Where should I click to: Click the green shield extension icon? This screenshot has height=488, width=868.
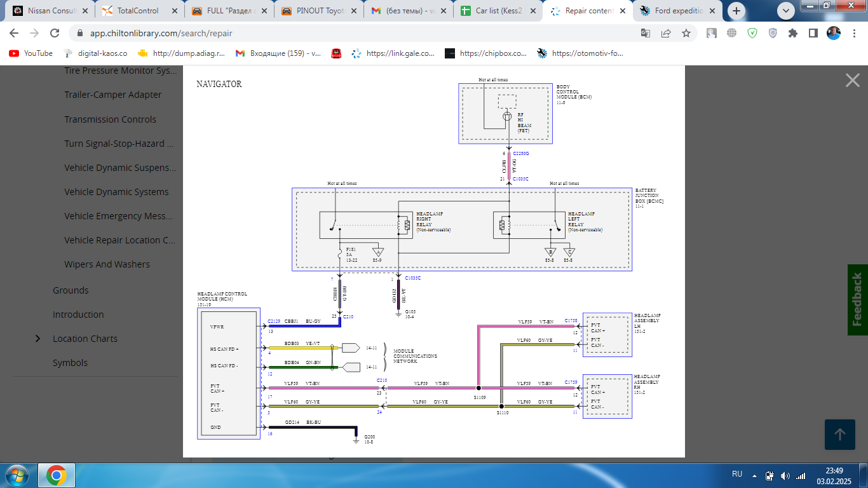752,34
